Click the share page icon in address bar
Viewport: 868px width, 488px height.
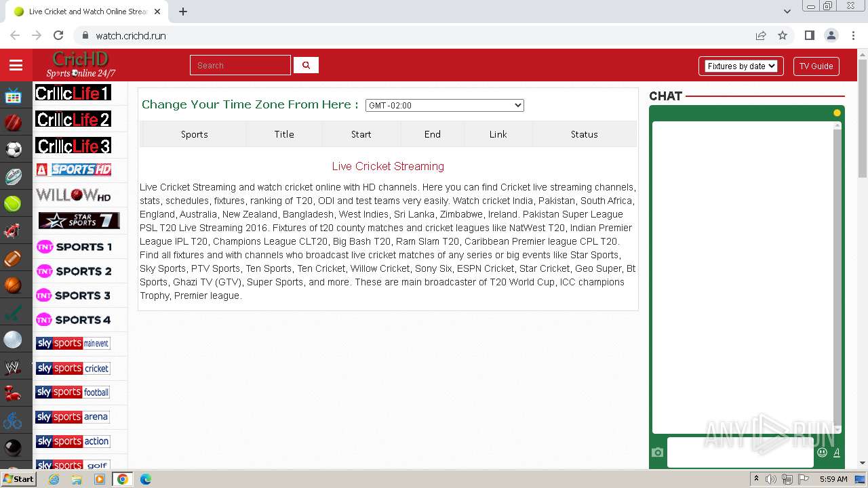pos(761,35)
